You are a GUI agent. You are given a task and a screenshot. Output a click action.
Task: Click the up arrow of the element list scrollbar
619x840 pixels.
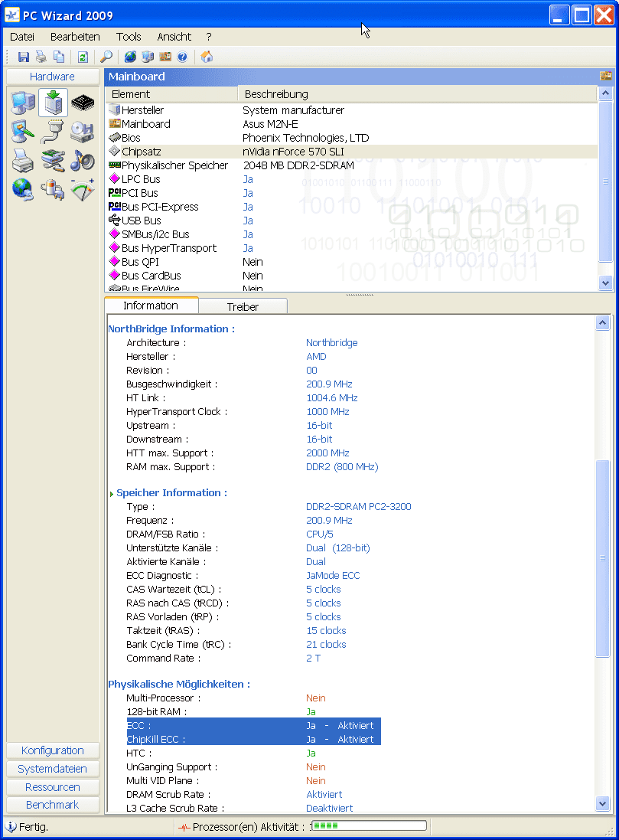[x=606, y=93]
